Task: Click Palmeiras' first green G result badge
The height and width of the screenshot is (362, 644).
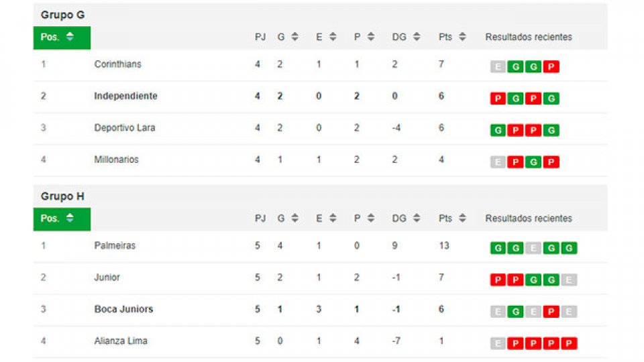Action: (x=498, y=248)
